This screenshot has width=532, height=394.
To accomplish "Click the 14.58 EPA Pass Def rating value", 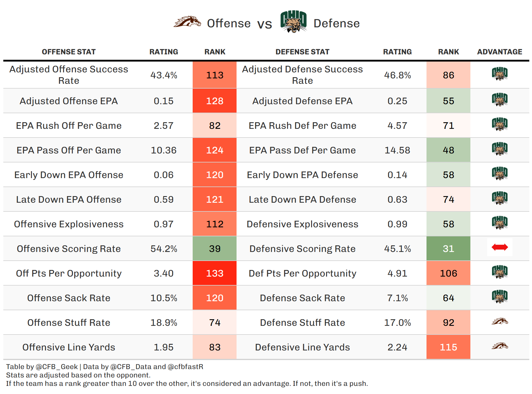I will click(397, 150).
